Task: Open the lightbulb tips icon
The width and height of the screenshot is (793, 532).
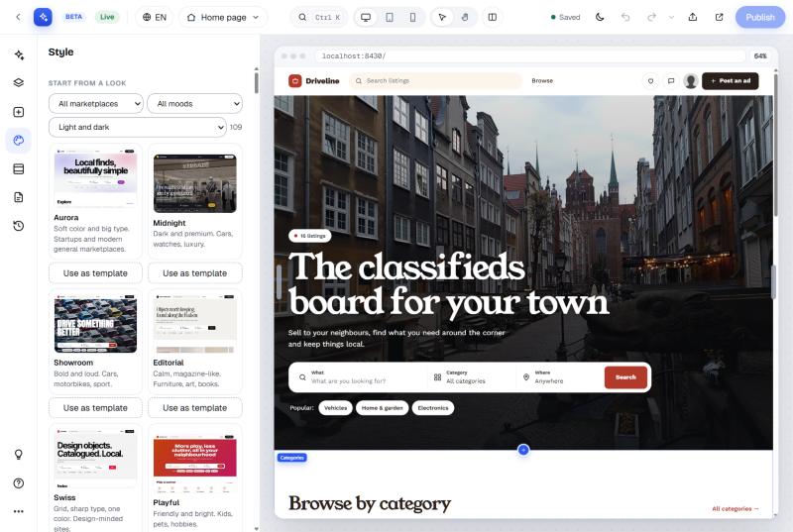Action: 19,455
